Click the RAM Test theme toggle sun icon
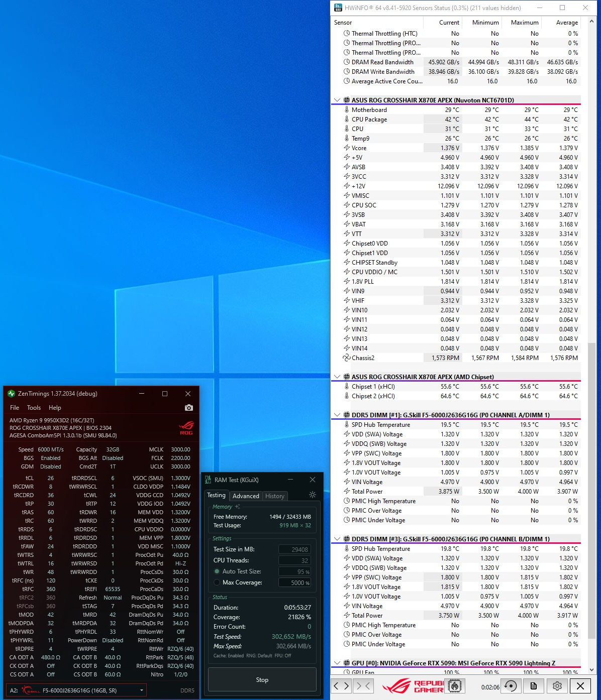Image resolution: width=601 pixels, height=700 pixels. [x=313, y=495]
